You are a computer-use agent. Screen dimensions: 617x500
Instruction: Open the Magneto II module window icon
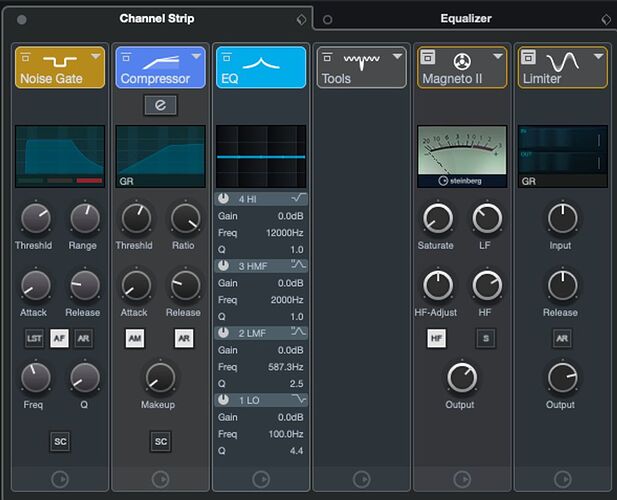(428, 57)
